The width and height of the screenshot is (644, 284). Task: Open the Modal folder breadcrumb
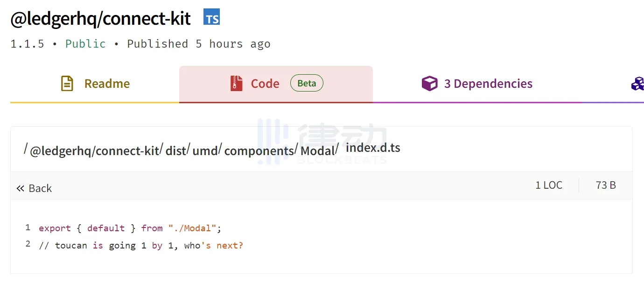[x=317, y=151]
